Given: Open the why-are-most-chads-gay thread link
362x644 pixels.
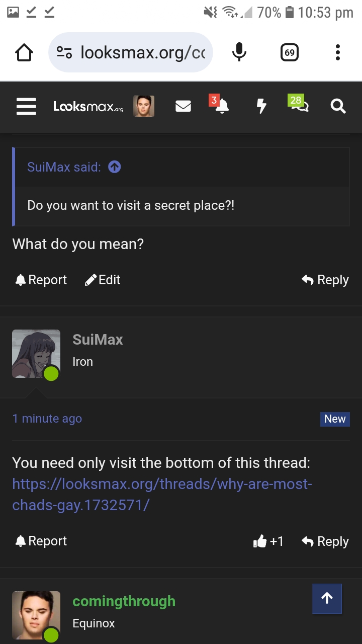Looking at the screenshot, I should [162, 494].
